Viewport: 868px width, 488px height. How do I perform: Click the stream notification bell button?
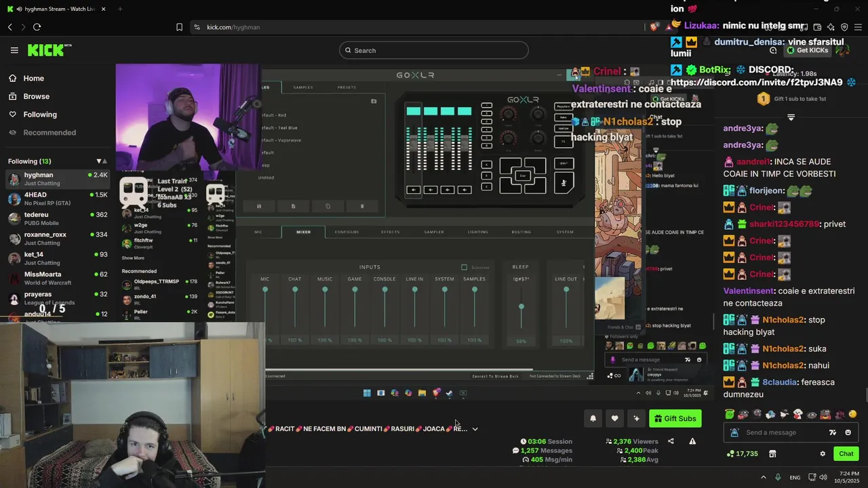[593, 418]
